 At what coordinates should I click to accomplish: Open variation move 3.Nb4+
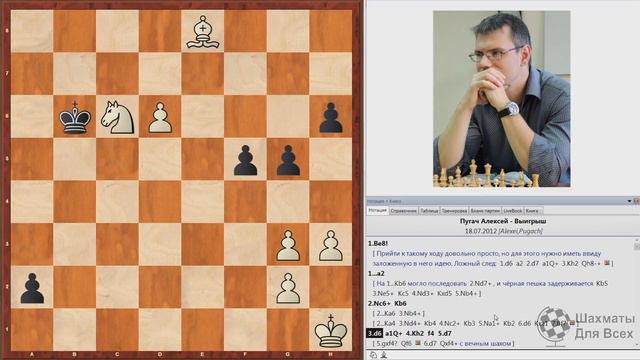[x=411, y=313]
